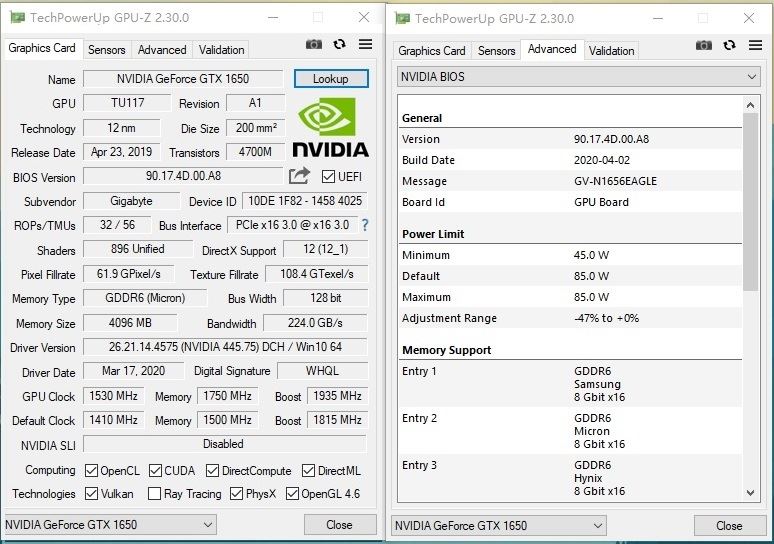Click scrollbar up arrow in Advanced panel
774x544 pixels.
point(750,105)
